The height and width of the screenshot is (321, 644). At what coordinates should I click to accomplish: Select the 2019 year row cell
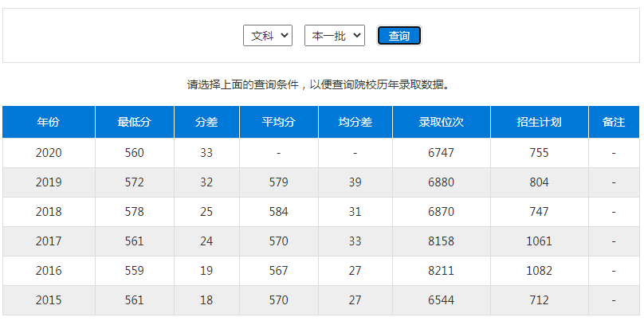tap(49, 182)
